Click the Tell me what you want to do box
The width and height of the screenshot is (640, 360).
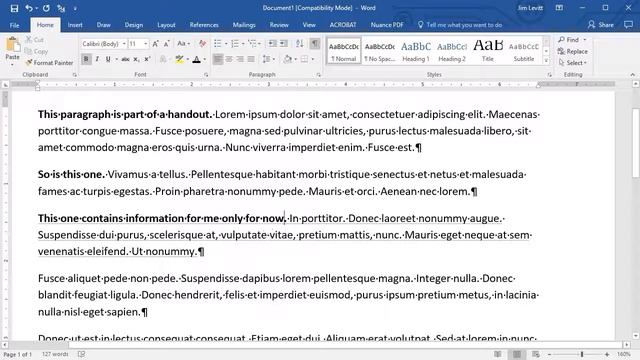pyautogui.click(x=460, y=25)
